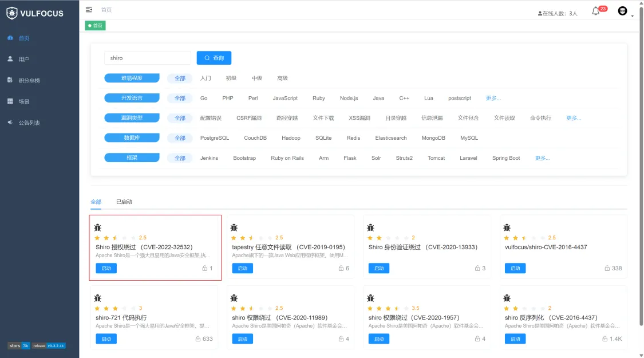Open 首页 in the sidebar
The width and height of the screenshot is (644, 358).
coord(24,38)
